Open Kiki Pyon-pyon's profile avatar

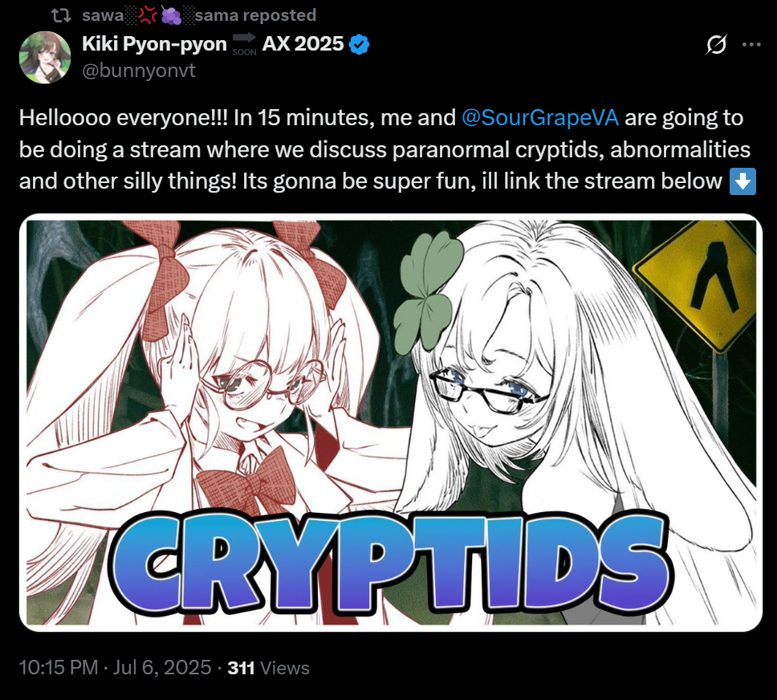pos(45,57)
